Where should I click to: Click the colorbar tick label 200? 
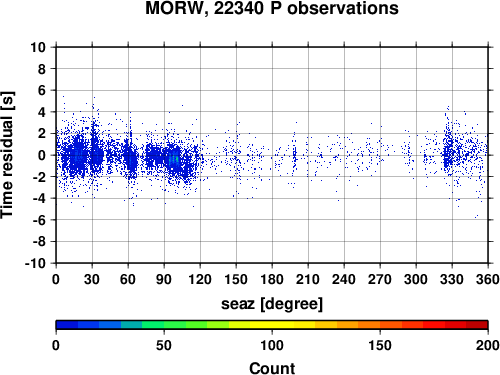488,346
